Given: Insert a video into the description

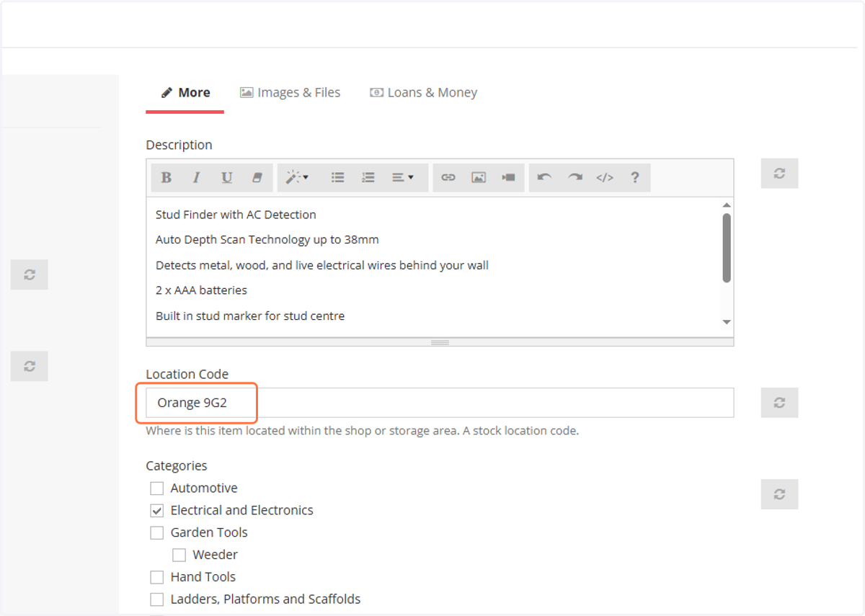Looking at the screenshot, I should click(509, 177).
